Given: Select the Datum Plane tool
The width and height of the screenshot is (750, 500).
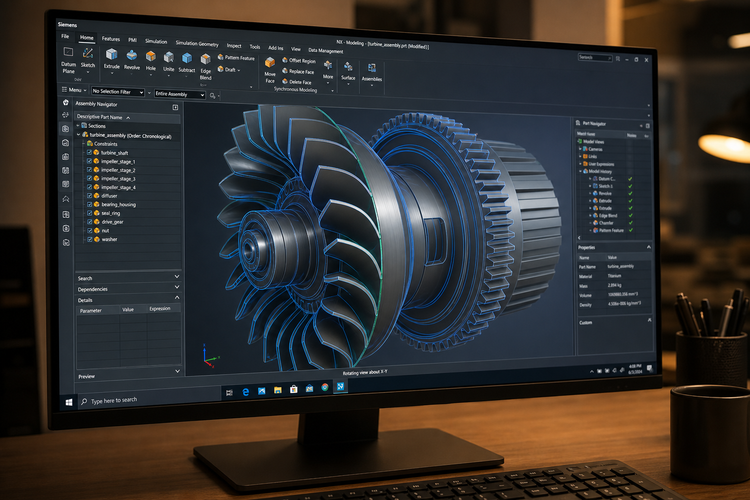Looking at the screenshot, I should tap(68, 60).
